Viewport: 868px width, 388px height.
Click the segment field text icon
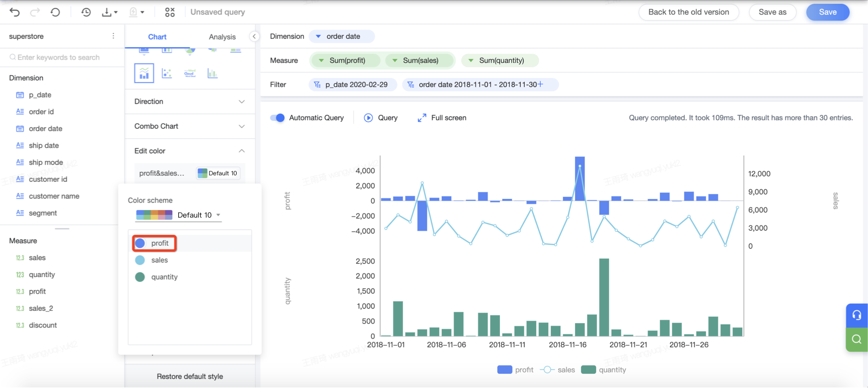coord(20,213)
